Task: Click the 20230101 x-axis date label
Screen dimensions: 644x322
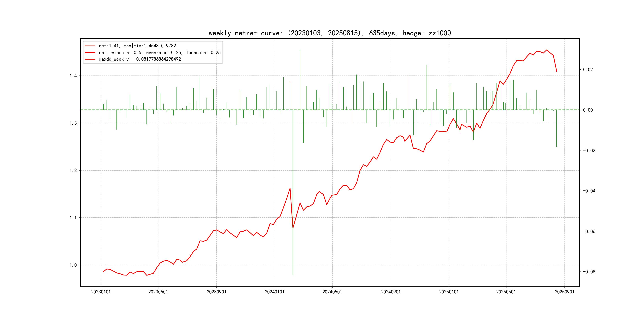Action: pos(101,292)
